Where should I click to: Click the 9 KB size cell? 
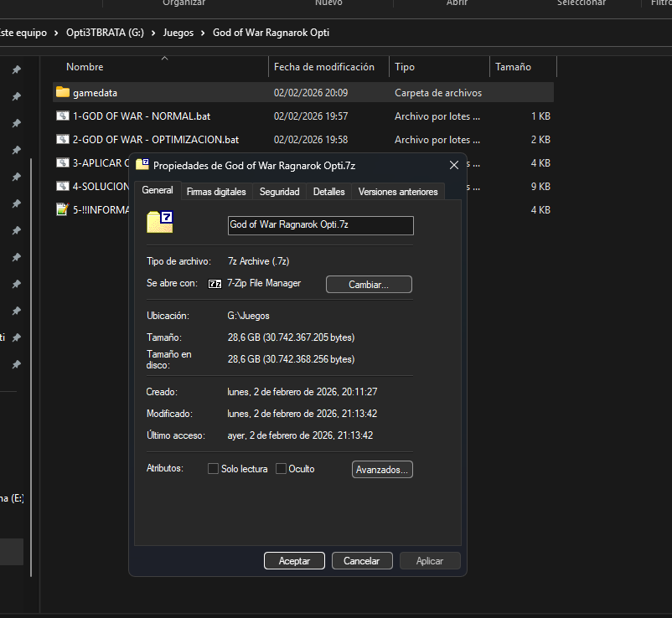(540, 186)
